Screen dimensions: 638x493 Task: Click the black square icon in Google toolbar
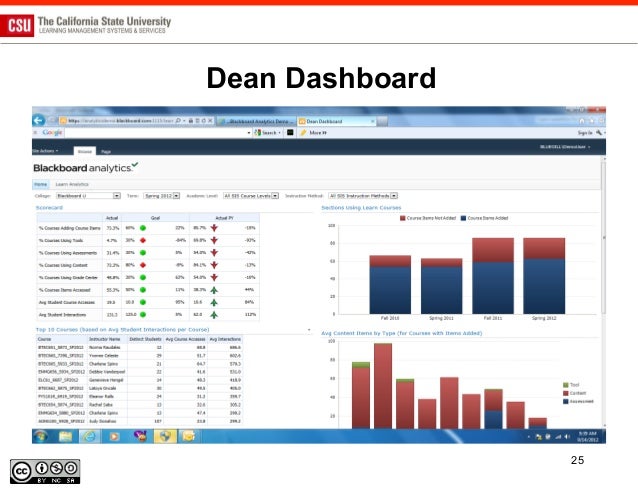[290, 133]
